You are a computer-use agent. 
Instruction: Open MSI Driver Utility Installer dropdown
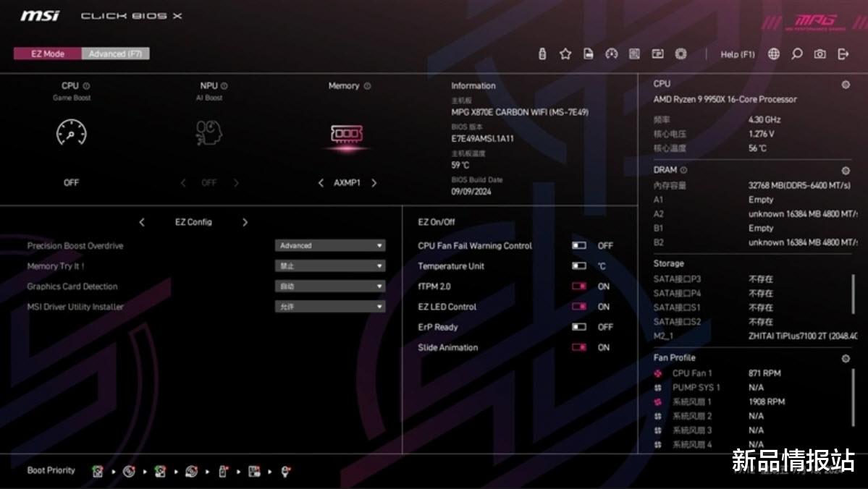330,307
